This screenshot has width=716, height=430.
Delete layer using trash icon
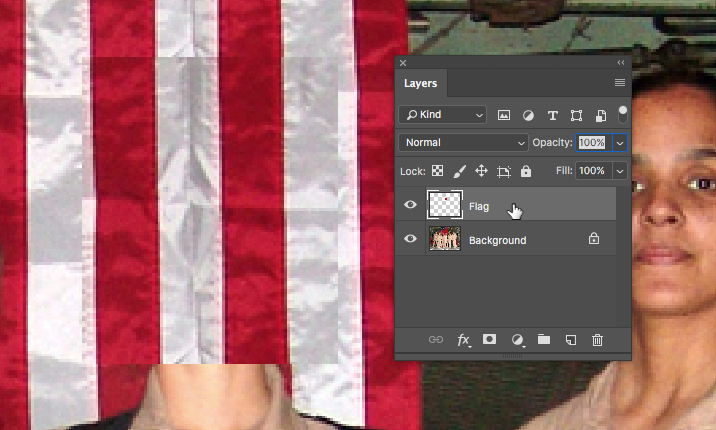point(597,340)
